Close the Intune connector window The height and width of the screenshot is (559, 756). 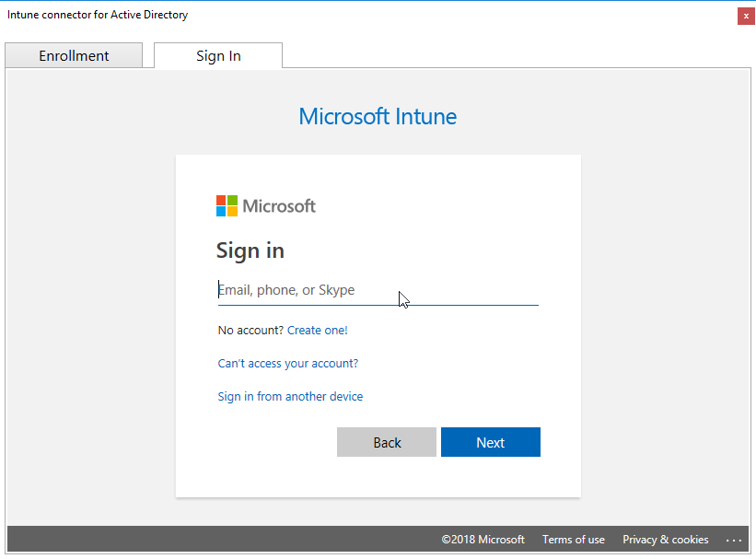[746, 16]
